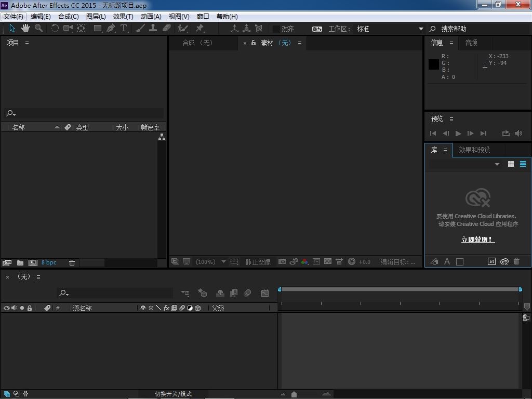Click the black color swatch in 信息 panel
This screenshot has width=532, height=399.
tap(434, 64)
